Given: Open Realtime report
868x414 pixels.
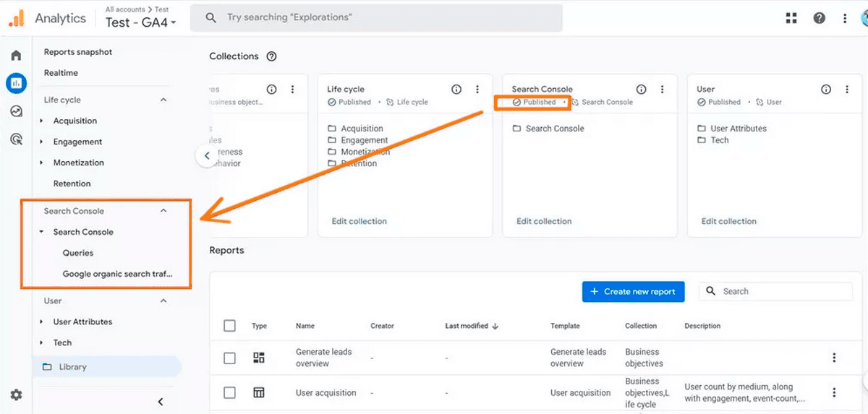Looking at the screenshot, I should [x=61, y=73].
